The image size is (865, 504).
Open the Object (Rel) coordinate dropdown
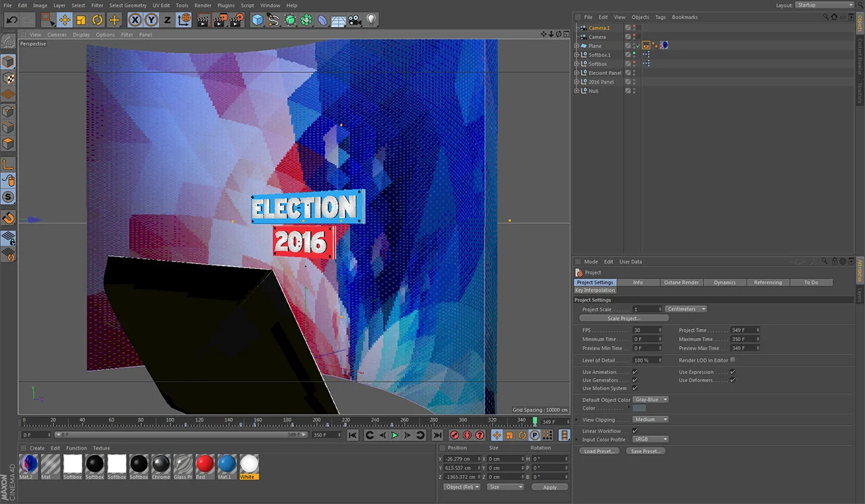[462, 487]
